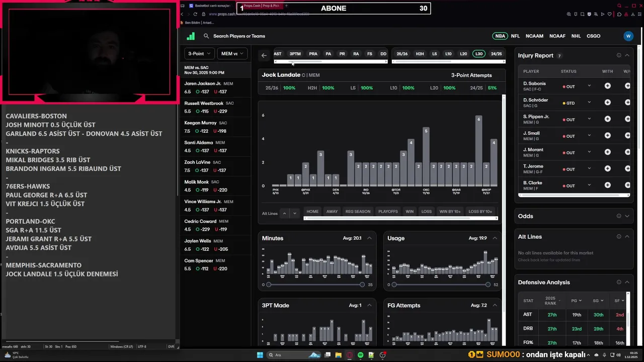Select the 3PTM stat tab

point(295,54)
